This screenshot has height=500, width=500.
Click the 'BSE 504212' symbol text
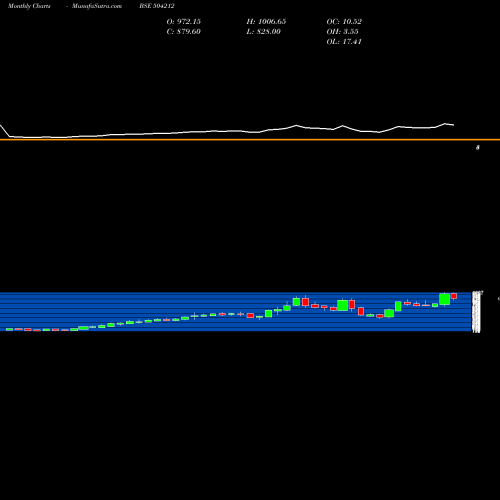157,6
